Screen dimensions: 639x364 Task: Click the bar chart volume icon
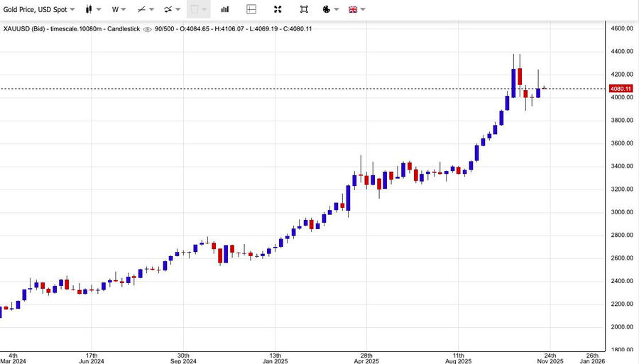pos(225,10)
